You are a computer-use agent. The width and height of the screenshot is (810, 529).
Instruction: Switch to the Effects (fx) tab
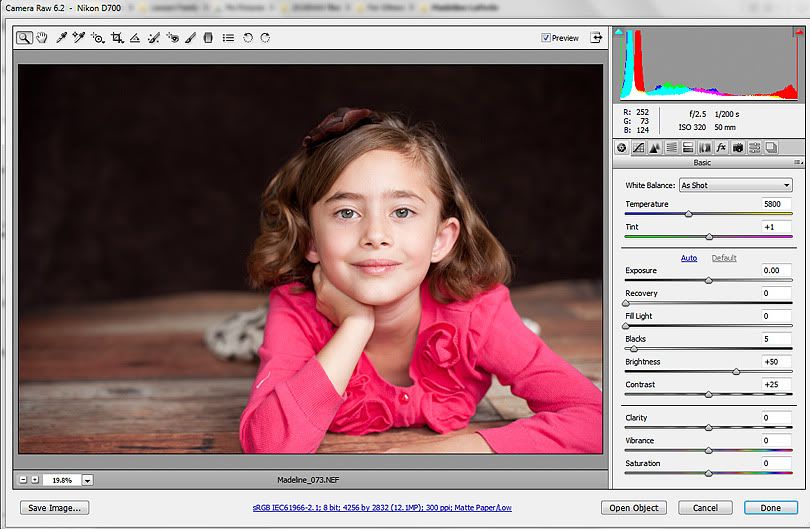[x=720, y=148]
